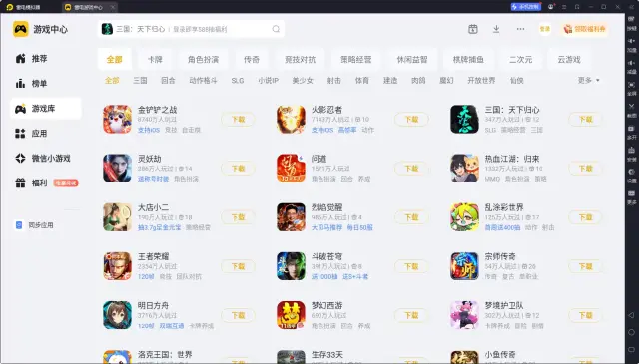
Task: Download 梦境护卫队 via its 下载 button
Action: pos(586,315)
